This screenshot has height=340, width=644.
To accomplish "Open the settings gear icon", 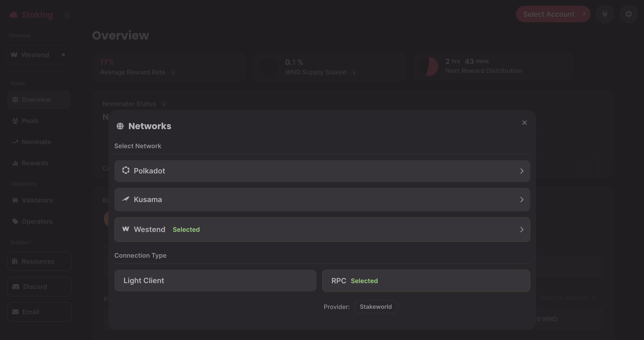I will (x=629, y=14).
